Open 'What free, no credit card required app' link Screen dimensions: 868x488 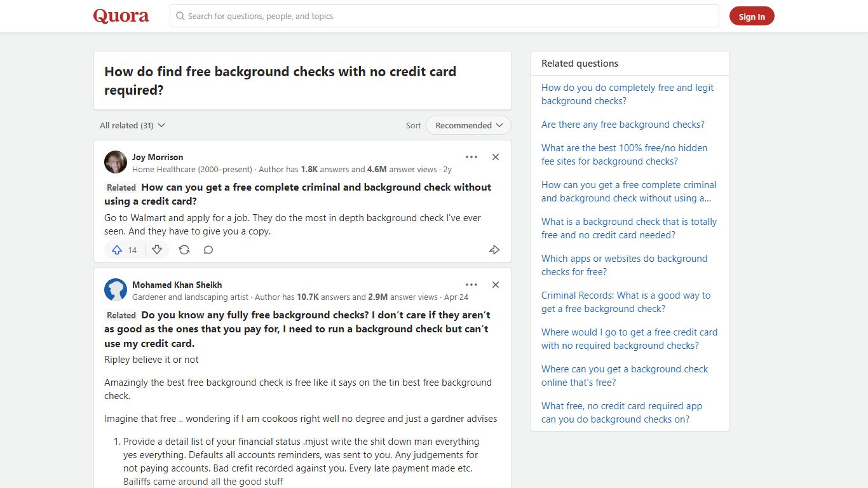pos(621,412)
